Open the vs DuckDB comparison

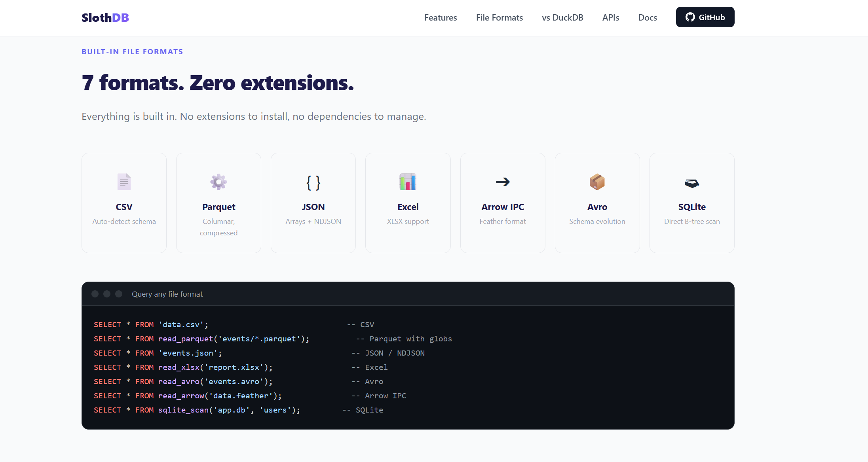tap(562, 17)
